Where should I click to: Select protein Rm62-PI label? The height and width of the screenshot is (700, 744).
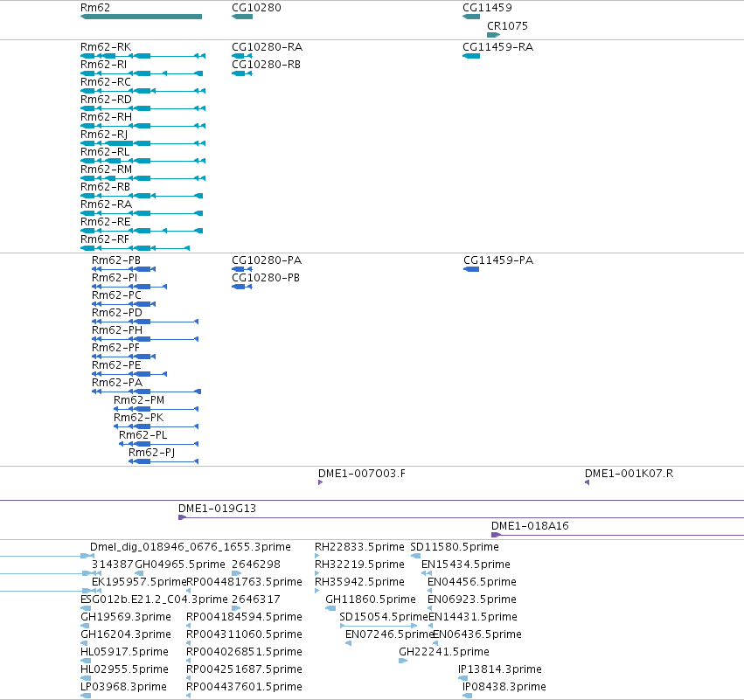click(x=115, y=278)
